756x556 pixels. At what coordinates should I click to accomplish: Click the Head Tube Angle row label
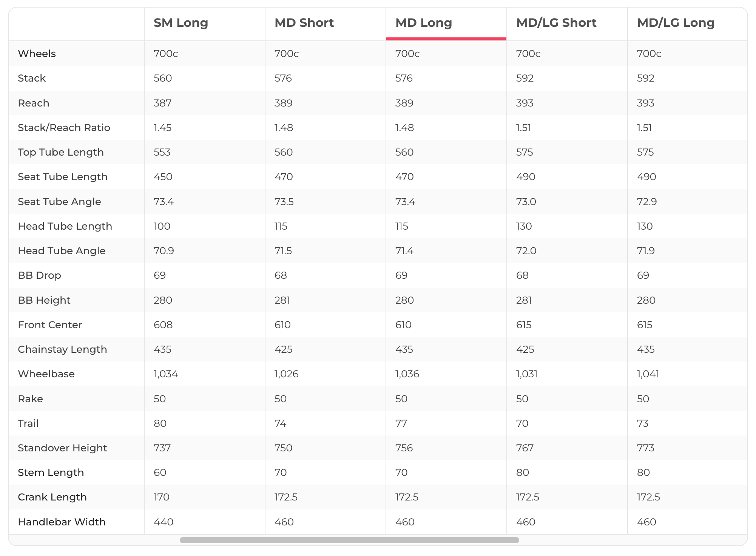[62, 251]
